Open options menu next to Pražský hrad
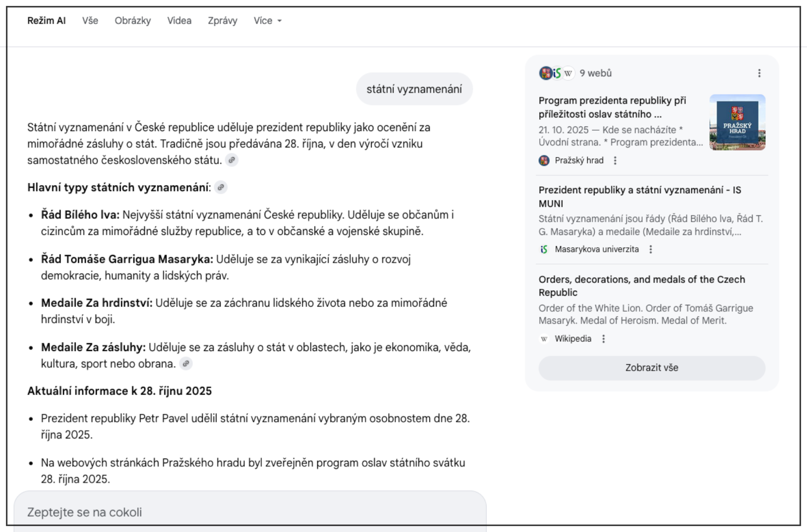The image size is (807, 532). [x=615, y=161]
